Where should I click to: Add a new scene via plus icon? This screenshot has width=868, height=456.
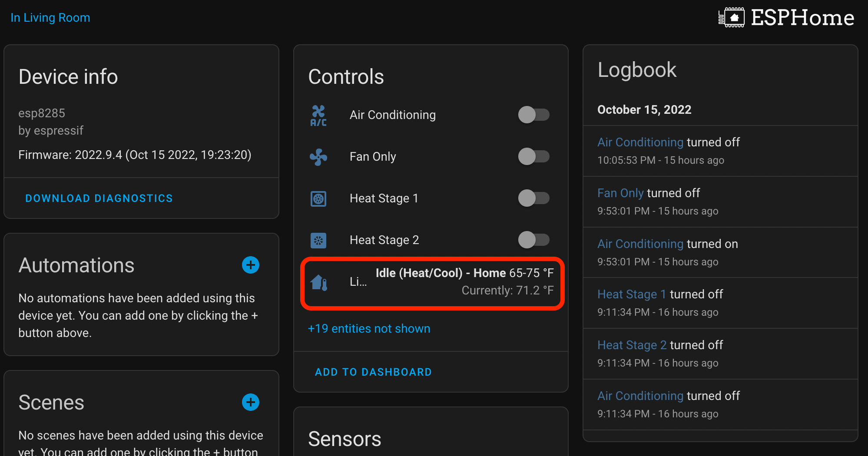pyautogui.click(x=251, y=402)
